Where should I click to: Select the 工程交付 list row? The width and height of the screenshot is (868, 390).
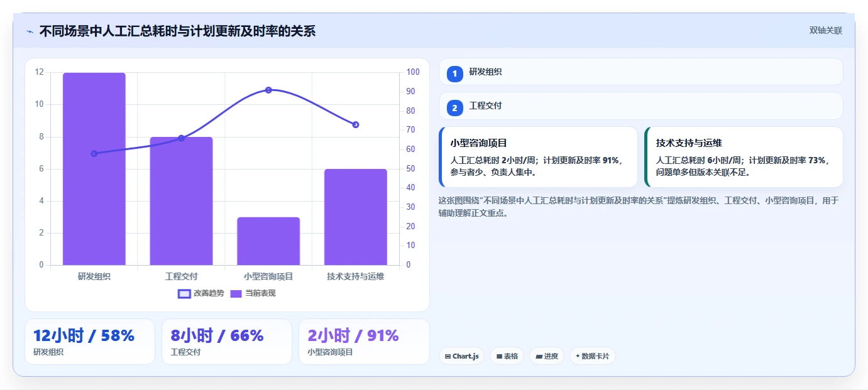(x=640, y=106)
